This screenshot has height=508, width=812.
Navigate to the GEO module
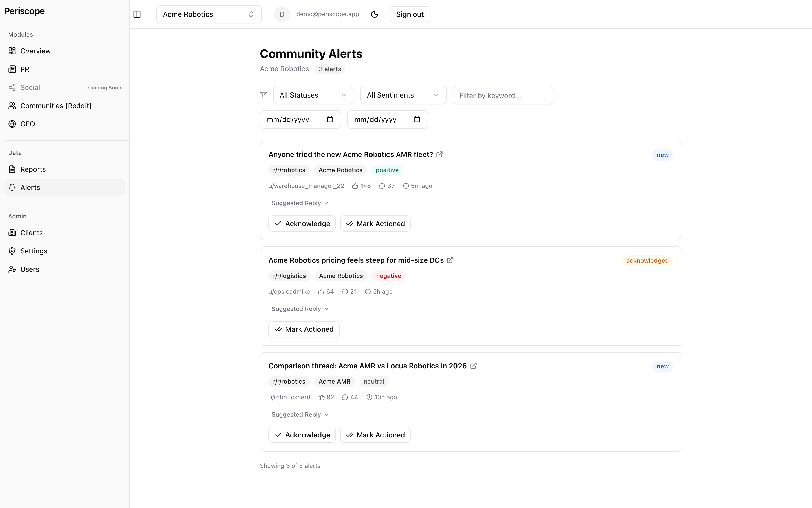pyautogui.click(x=64, y=124)
